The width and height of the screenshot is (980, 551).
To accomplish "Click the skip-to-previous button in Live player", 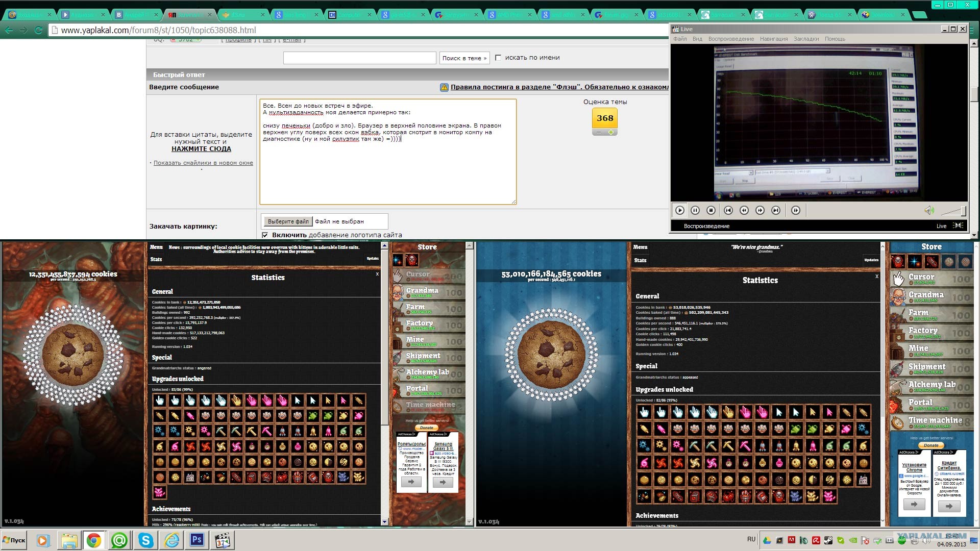I will pos(728,210).
